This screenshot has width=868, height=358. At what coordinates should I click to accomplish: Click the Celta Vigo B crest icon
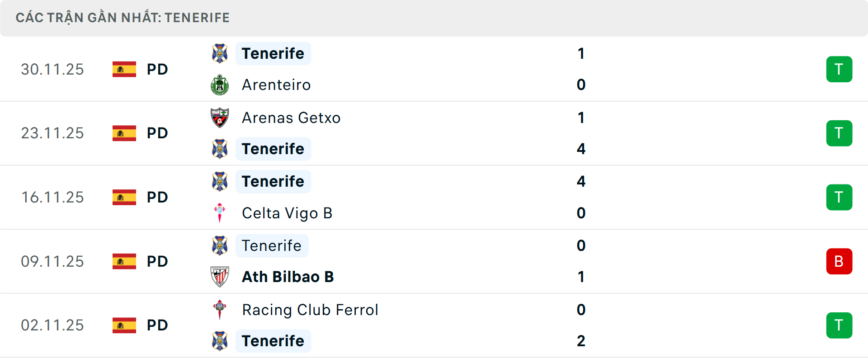(220, 213)
